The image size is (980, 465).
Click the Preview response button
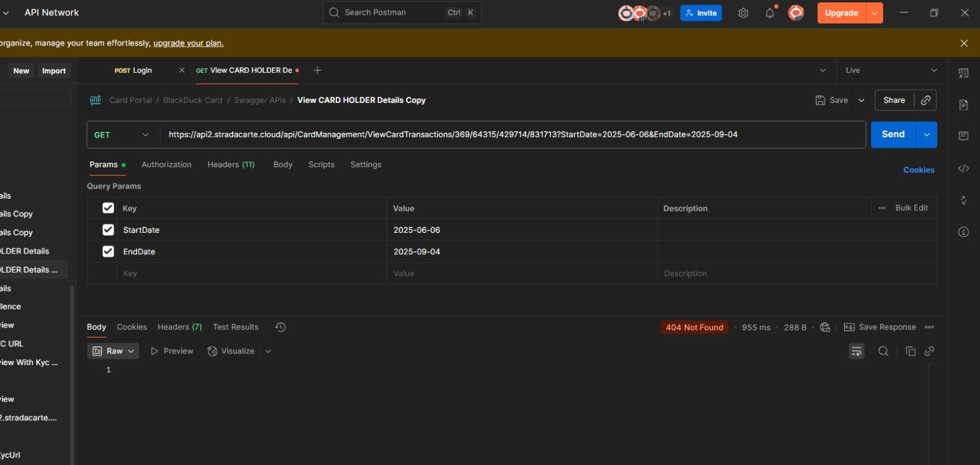pos(171,351)
